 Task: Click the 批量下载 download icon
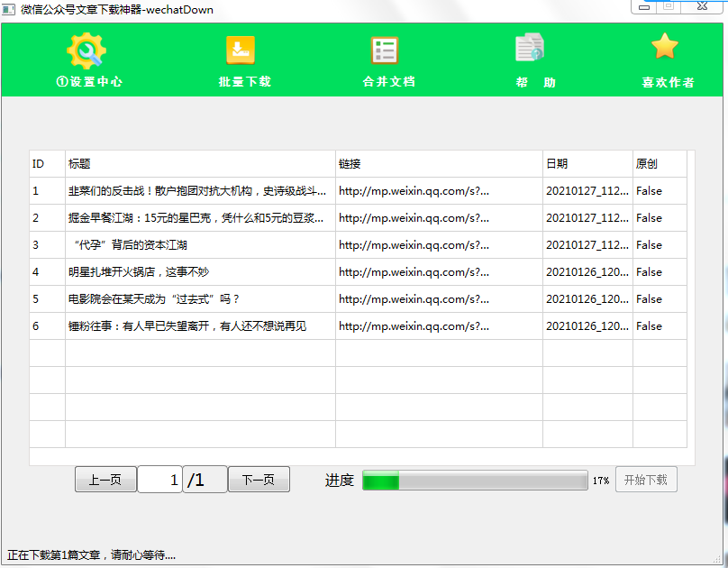click(x=241, y=50)
